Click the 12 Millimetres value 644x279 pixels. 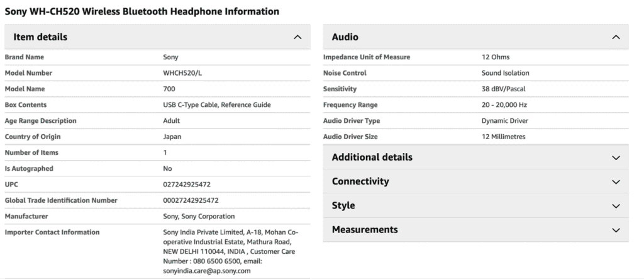pos(503,137)
